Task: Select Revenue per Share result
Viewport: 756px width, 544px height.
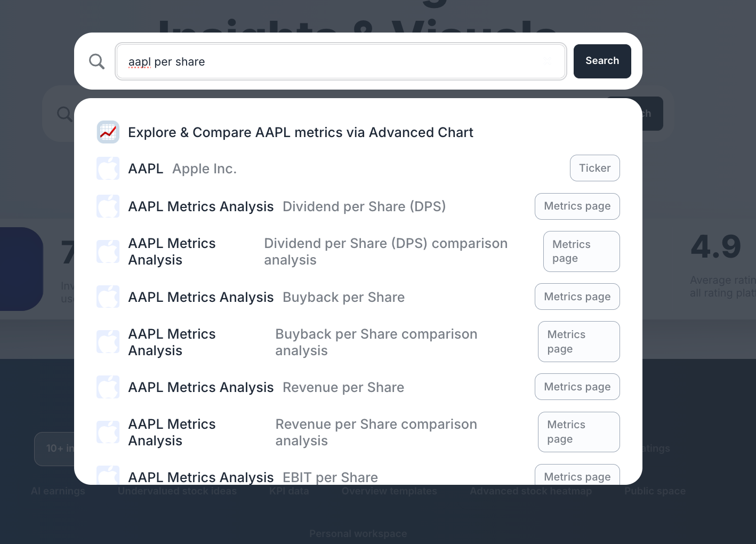Action: 358,387
